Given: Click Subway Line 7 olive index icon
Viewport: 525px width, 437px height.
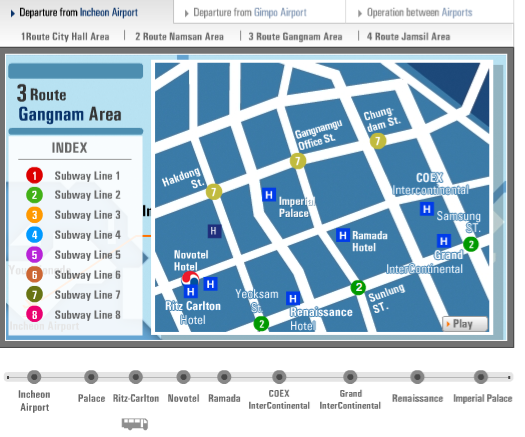Looking at the screenshot, I should [x=34, y=295].
